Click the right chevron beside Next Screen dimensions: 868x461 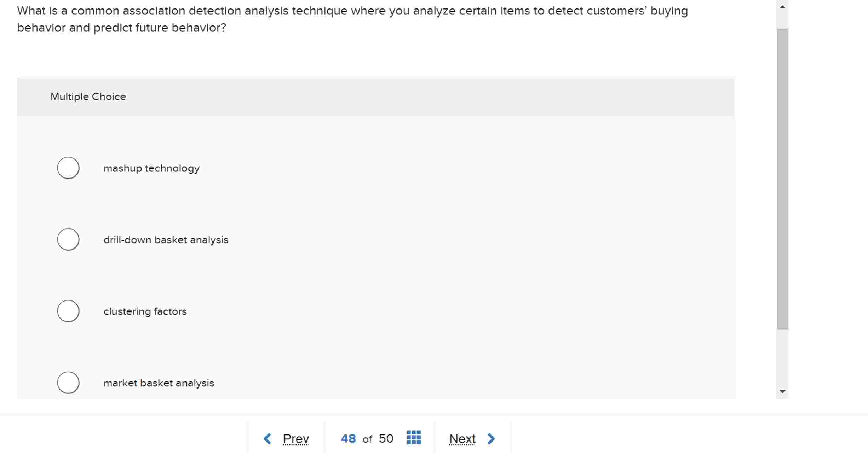point(491,438)
